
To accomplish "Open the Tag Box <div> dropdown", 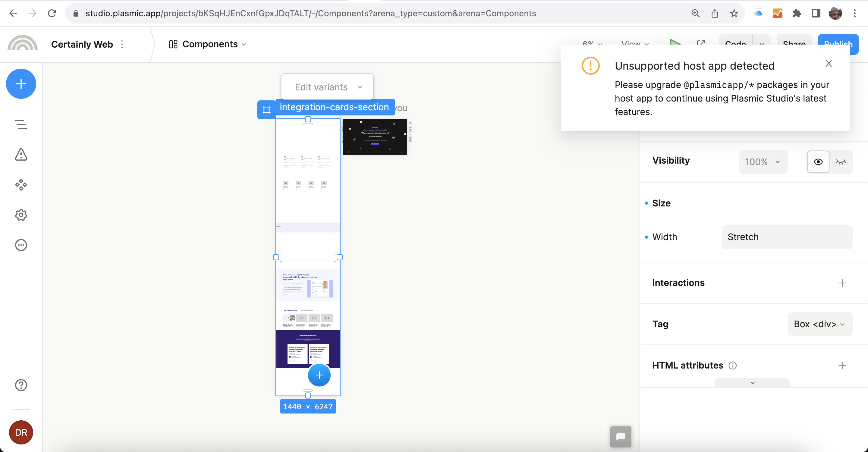I will click(819, 324).
